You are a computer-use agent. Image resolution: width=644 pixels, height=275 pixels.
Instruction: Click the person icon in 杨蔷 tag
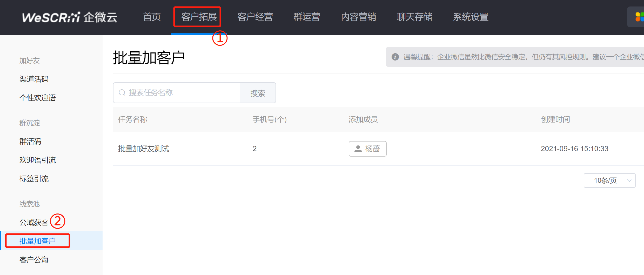point(358,149)
